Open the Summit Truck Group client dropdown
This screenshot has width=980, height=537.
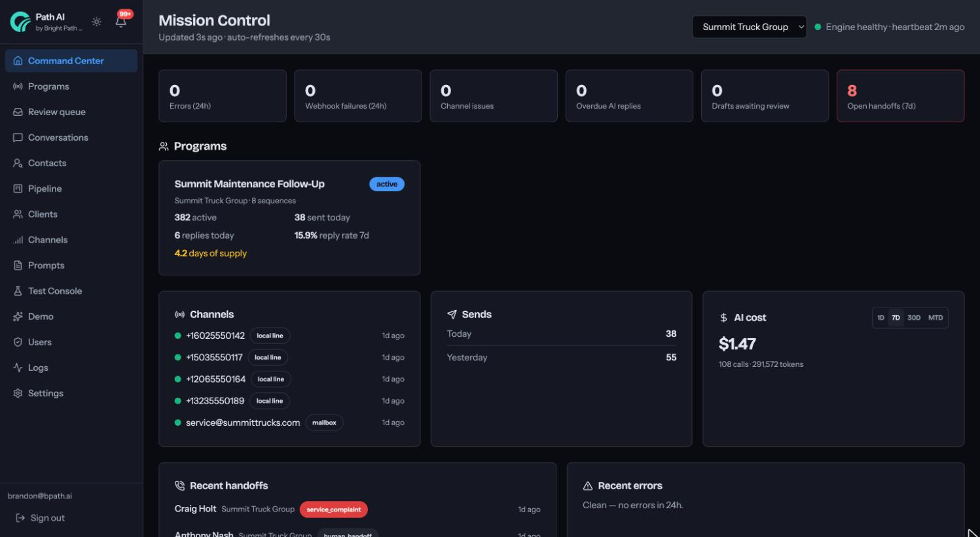749,27
